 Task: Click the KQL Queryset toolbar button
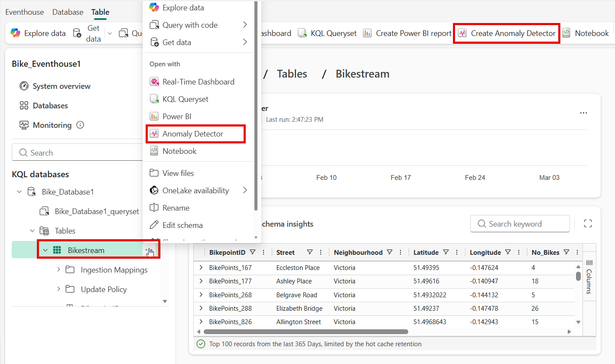click(x=327, y=33)
